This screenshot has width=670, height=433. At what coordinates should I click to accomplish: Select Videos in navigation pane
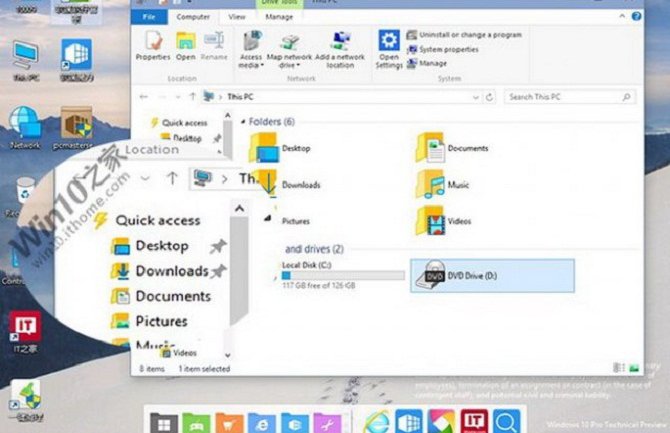(179, 353)
